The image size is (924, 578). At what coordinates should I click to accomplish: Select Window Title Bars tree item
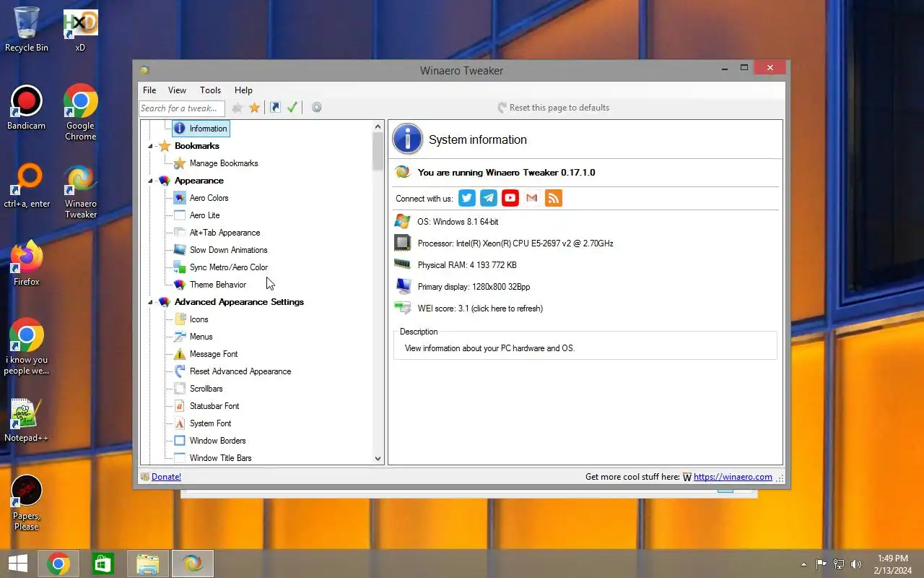click(220, 458)
